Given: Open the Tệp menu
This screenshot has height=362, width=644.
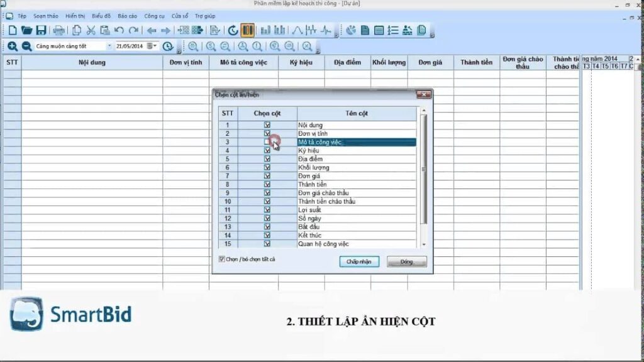Looking at the screenshot, I should (22, 16).
